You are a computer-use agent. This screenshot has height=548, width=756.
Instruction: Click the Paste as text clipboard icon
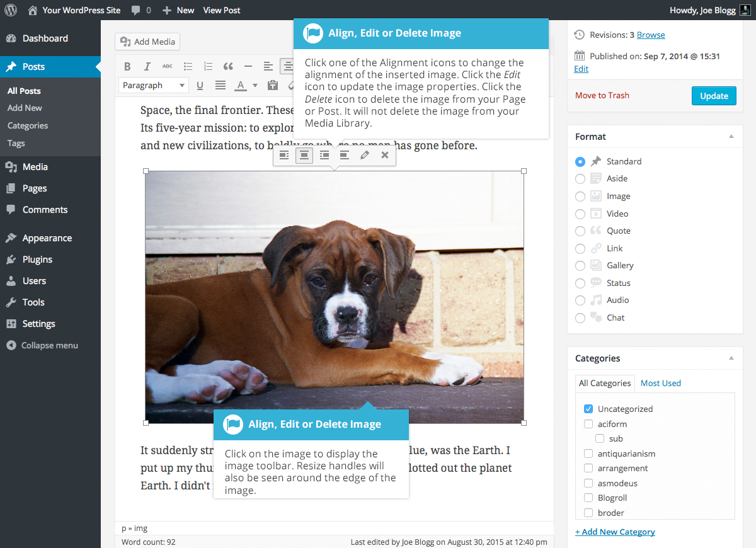(273, 85)
